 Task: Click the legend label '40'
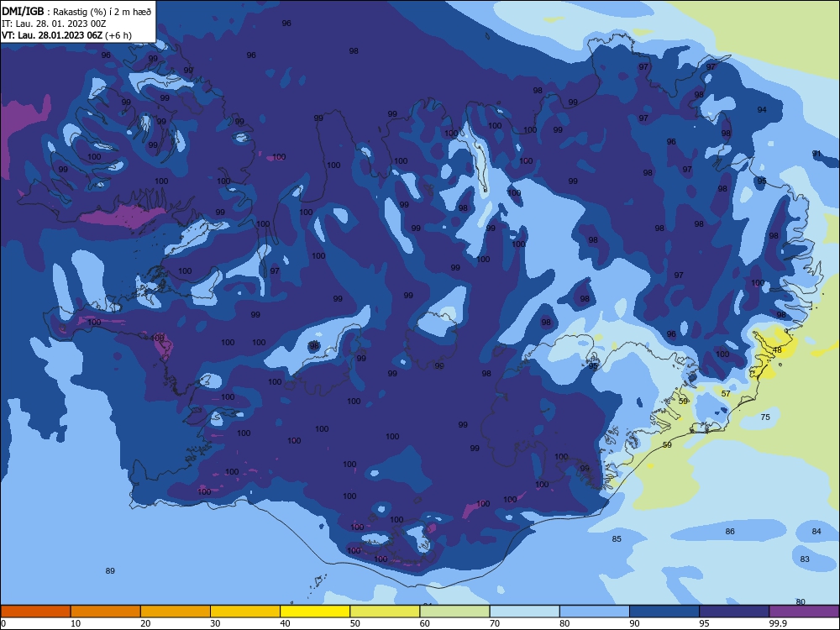pyautogui.click(x=285, y=623)
